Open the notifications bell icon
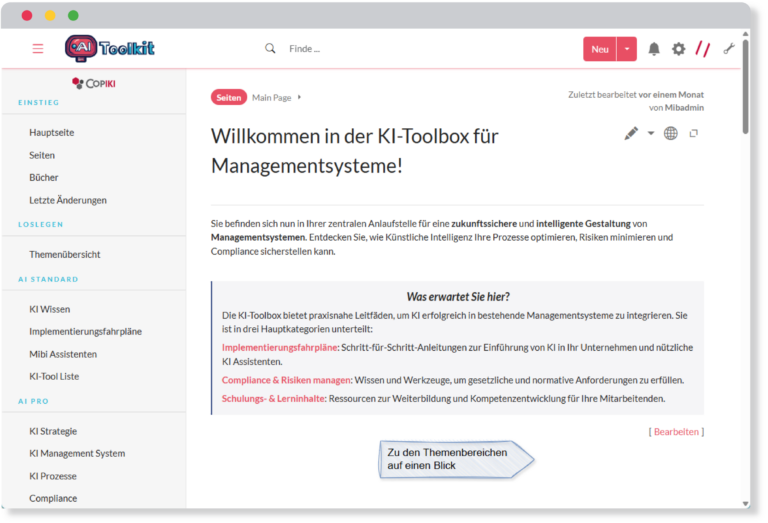The image size is (768, 523). 654,49
